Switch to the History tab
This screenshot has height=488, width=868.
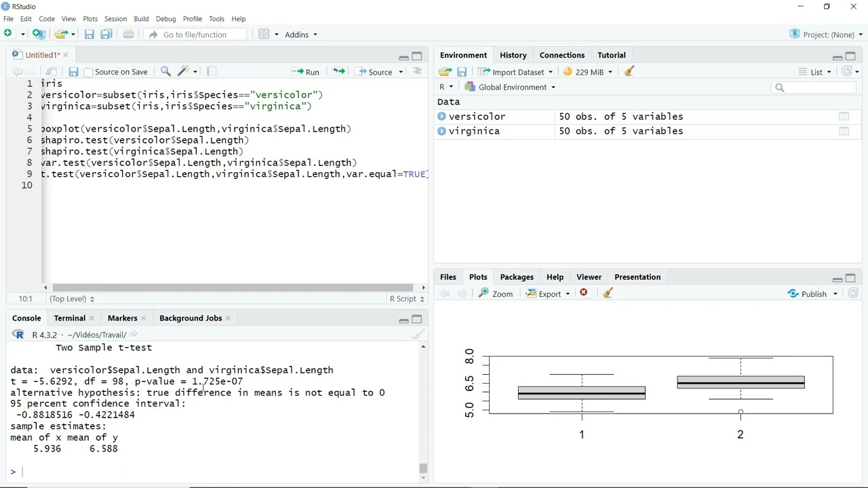[x=513, y=55]
